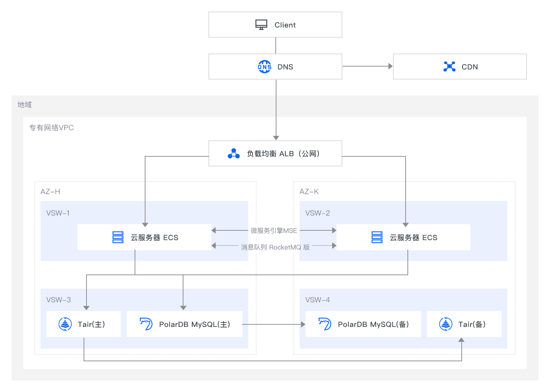
Task: Select the AZ-K zone label
Action: click(x=309, y=191)
